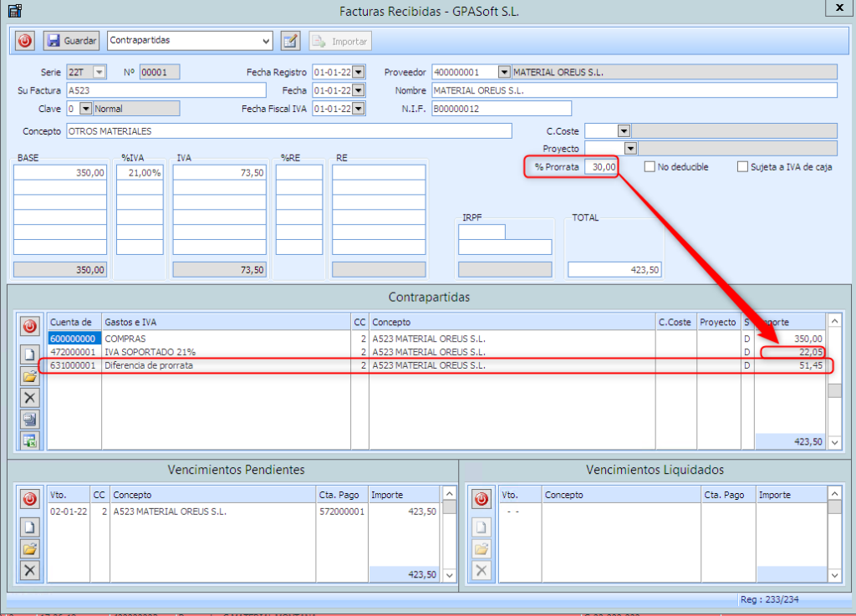This screenshot has width=856, height=616.
Task: Delete line with X icon in Contrapartidas
Action: coord(30,398)
